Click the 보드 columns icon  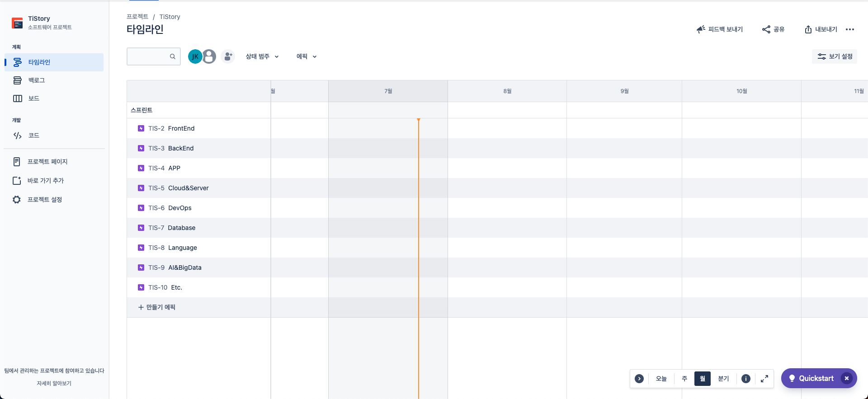pos(18,99)
